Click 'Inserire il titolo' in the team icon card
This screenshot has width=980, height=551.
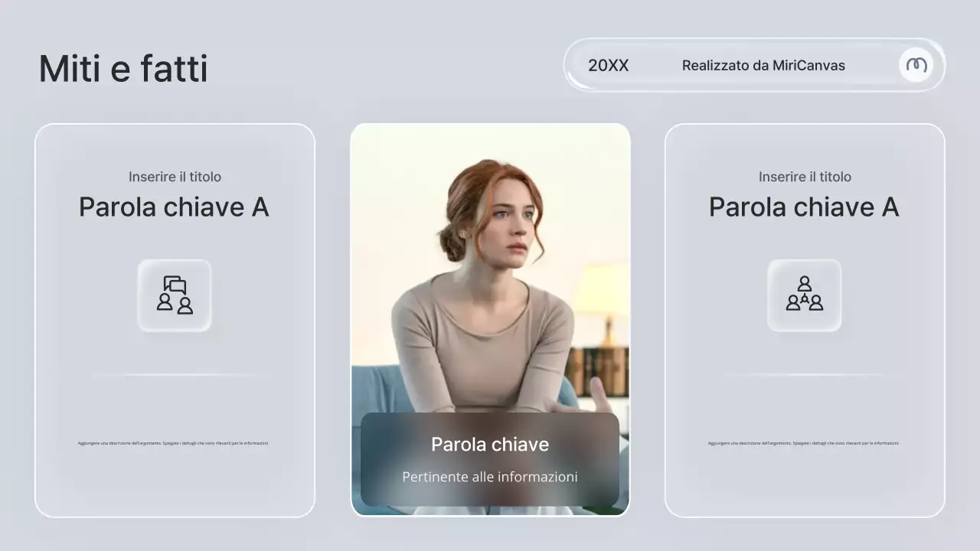805,177
